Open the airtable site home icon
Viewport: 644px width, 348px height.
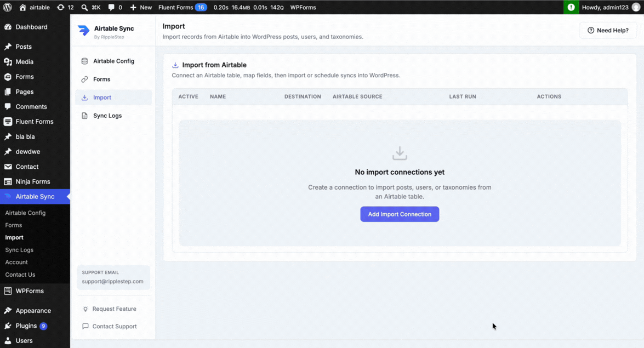click(22, 7)
